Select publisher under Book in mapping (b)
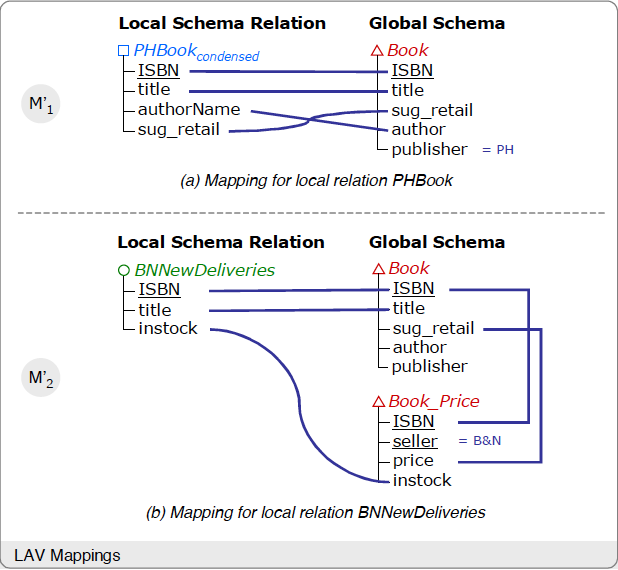This screenshot has height=570, width=618. (x=430, y=367)
